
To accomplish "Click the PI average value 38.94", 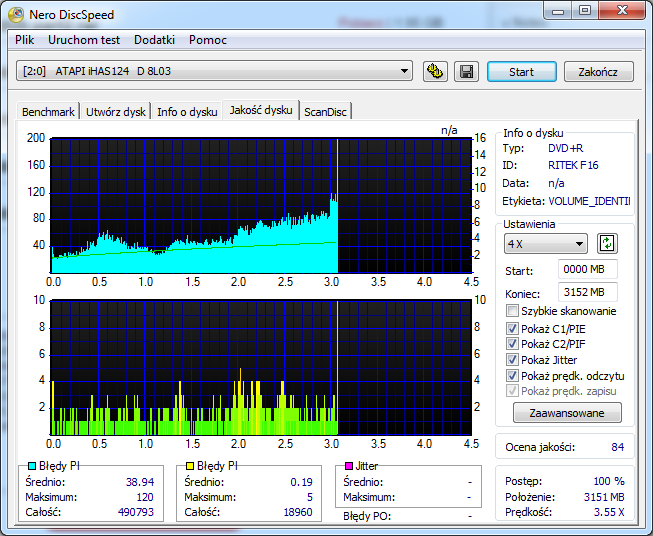I will (x=140, y=482).
